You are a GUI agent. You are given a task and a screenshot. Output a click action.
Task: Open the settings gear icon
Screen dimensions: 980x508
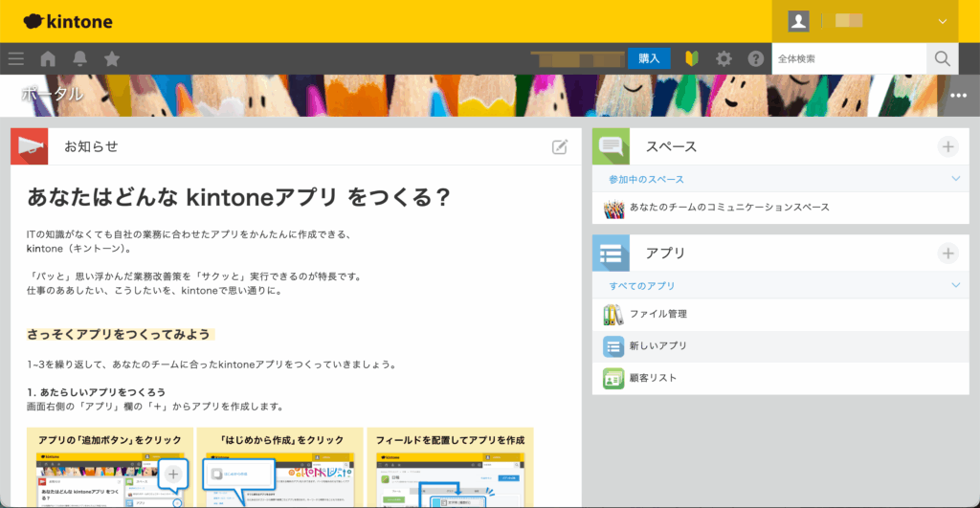(x=724, y=58)
